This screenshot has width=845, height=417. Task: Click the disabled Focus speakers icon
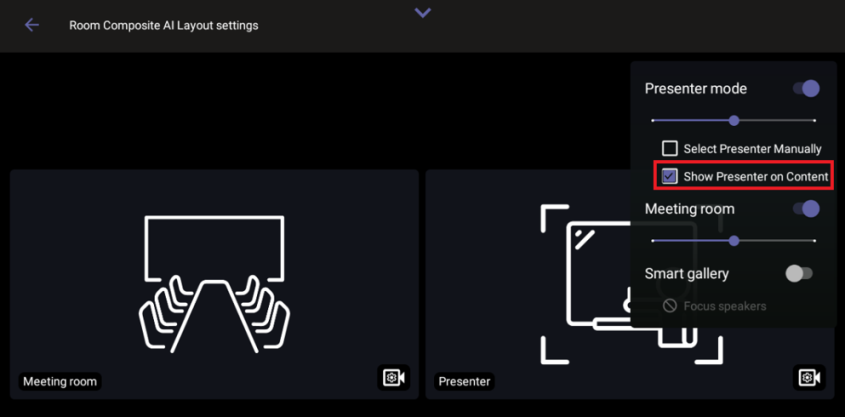tap(670, 306)
